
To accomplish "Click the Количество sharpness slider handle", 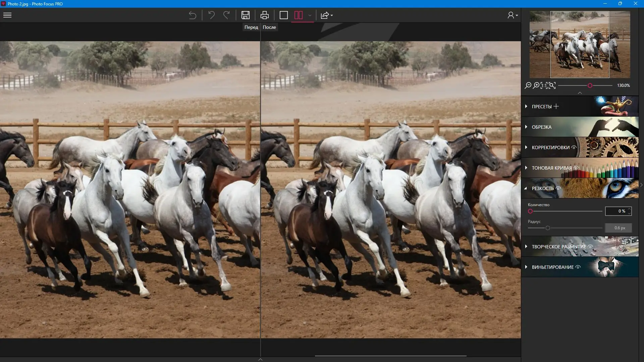I will click(530, 211).
